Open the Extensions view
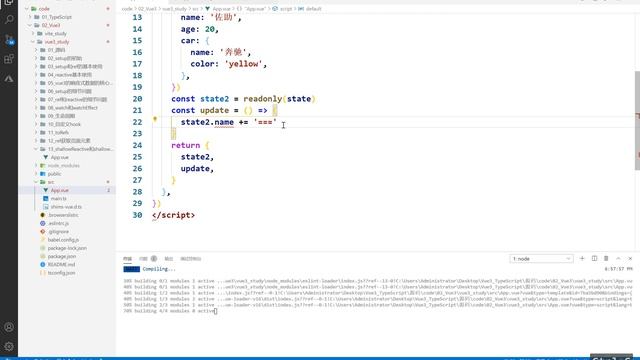Image resolution: width=640 pixels, height=360 pixels. [x=9, y=59]
